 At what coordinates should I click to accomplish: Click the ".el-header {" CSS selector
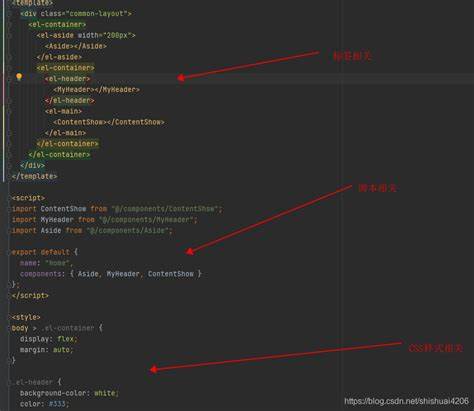36,382
